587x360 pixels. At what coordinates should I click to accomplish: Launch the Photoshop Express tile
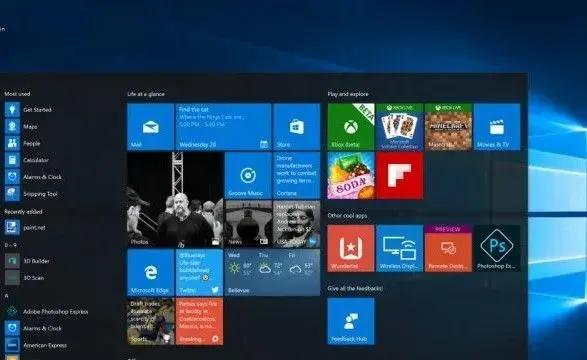click(497, 248)
